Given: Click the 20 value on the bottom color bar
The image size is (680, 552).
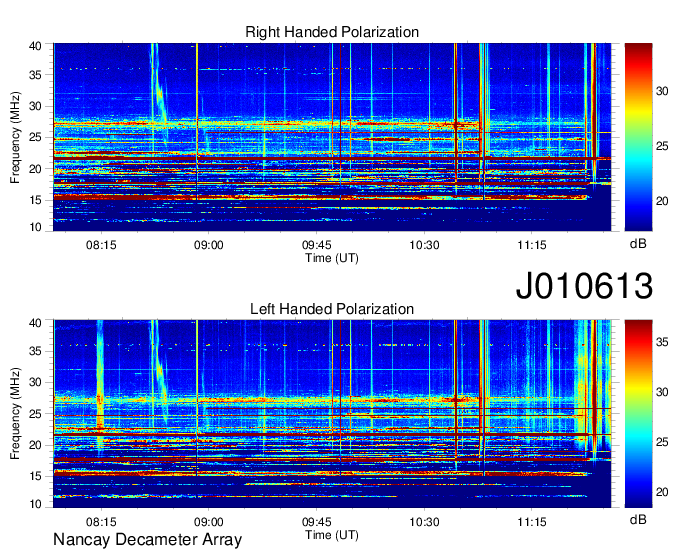Looking at the screenshot, I should [x=662, y=492].
